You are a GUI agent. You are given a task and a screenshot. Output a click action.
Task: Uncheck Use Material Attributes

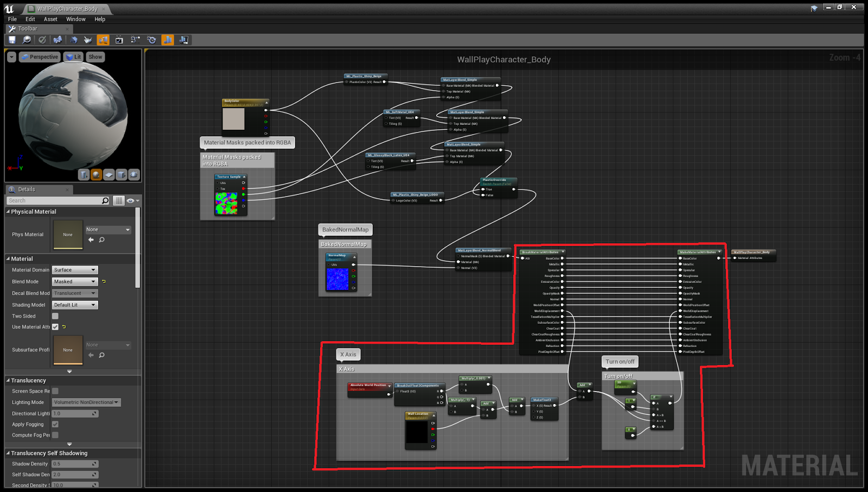[x=55, y=327]
